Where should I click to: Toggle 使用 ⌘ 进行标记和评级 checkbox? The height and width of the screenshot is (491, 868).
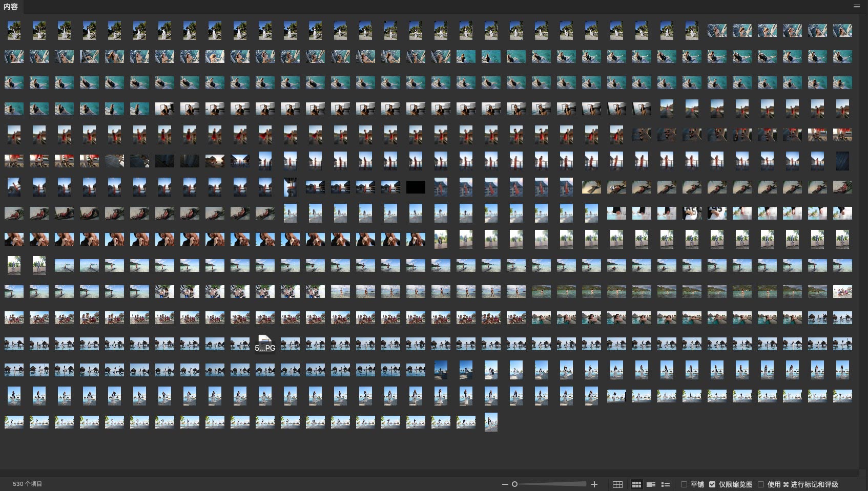761,484
